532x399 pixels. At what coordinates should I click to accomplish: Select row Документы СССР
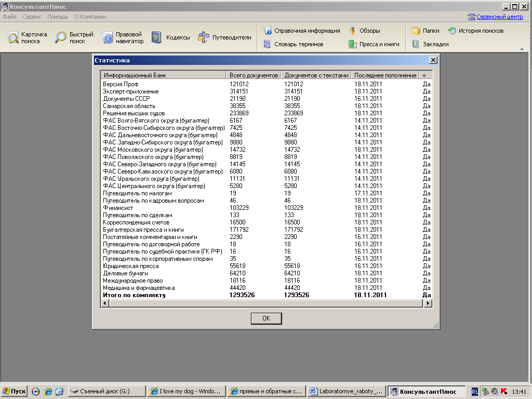coord(267,99)
